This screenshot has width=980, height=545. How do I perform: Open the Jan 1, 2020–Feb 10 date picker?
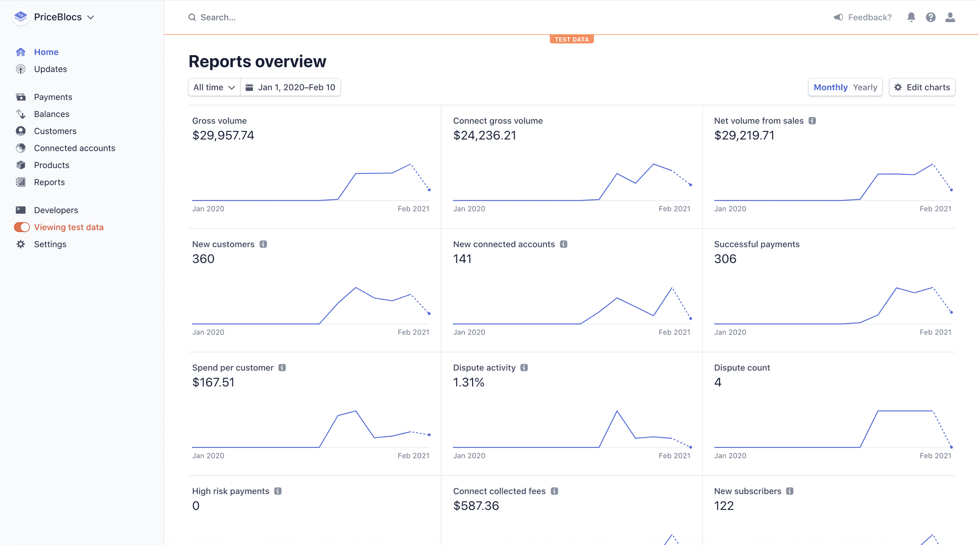point(291,87)
